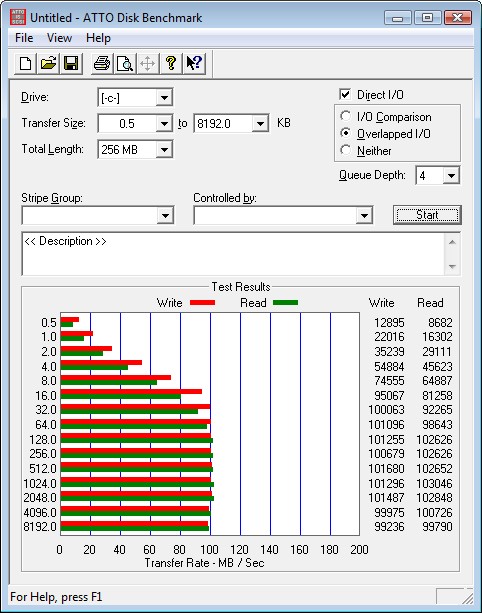The image size is (482, 613).
Task: Click inside the Description text field
Action: (233, 254)
